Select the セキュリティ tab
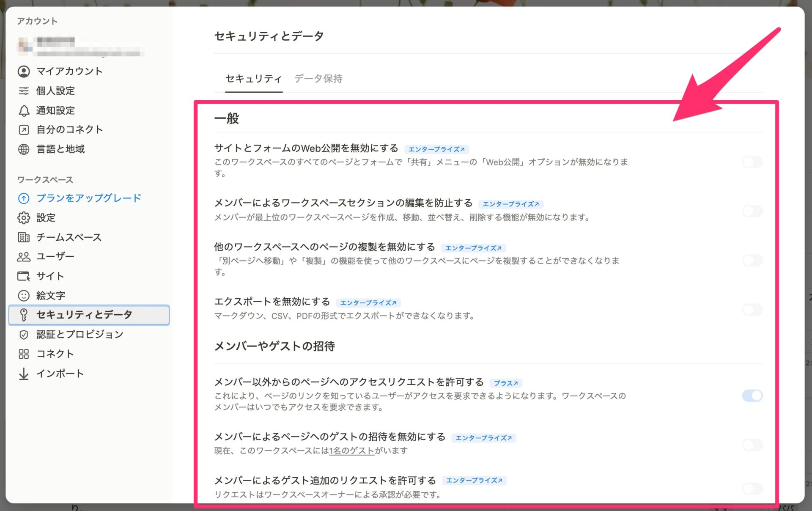Viewport: 812px width, 511px height. pyautogui.click(x=253, y=79)
